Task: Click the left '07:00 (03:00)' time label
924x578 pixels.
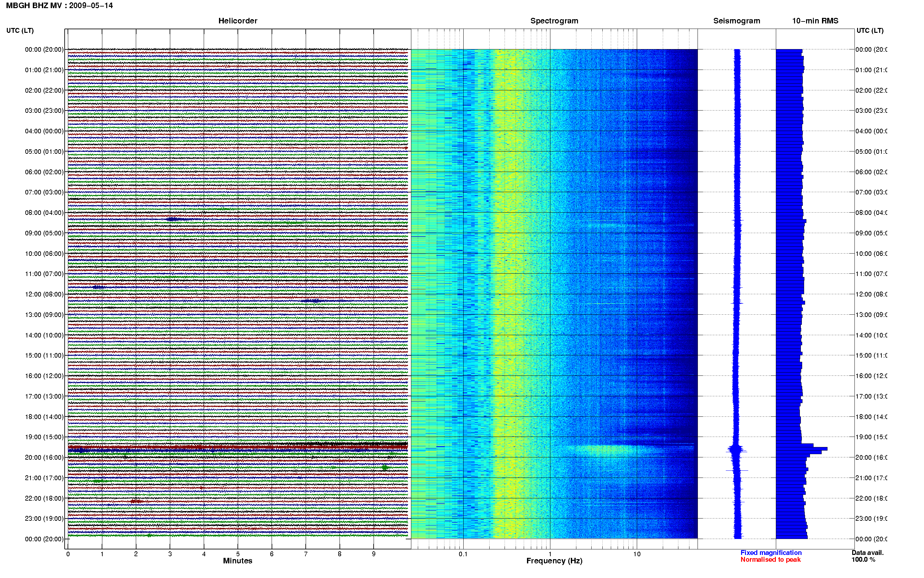Action: 44,192
